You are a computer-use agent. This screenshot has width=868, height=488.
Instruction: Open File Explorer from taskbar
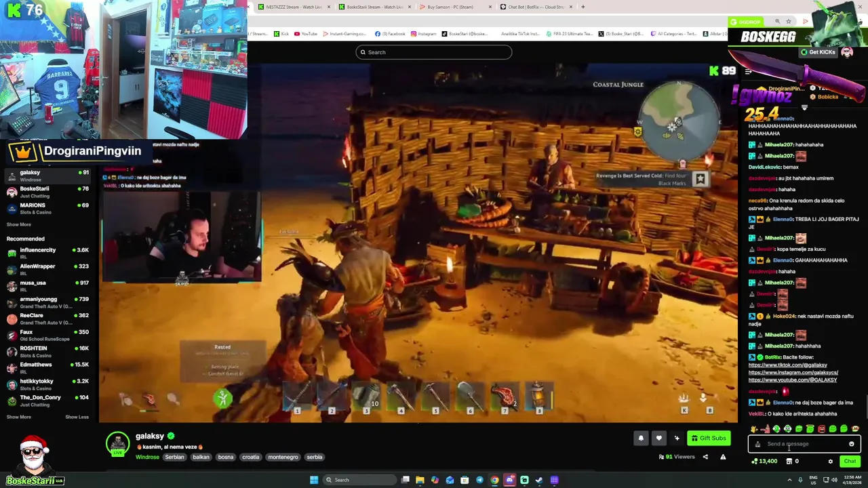(420, 480)
